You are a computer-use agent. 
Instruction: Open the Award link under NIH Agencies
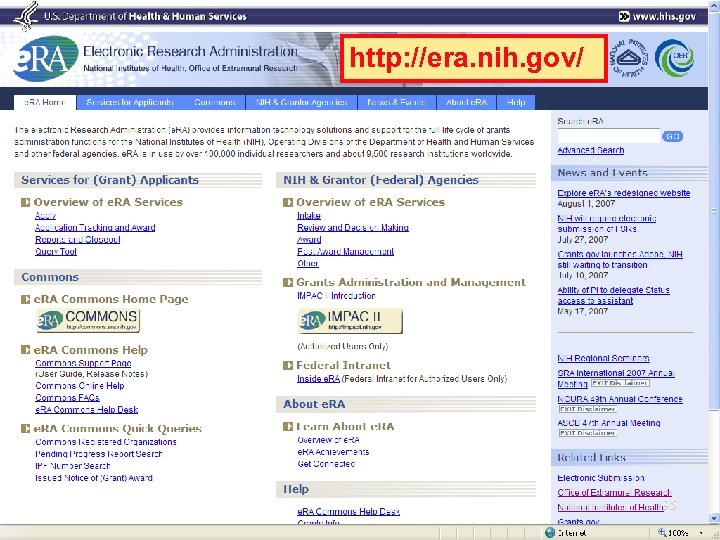[x=309, y=240]
